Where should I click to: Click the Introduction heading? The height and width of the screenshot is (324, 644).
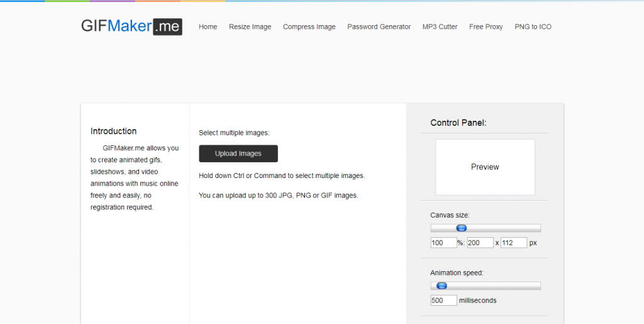[x=113, y=131]
